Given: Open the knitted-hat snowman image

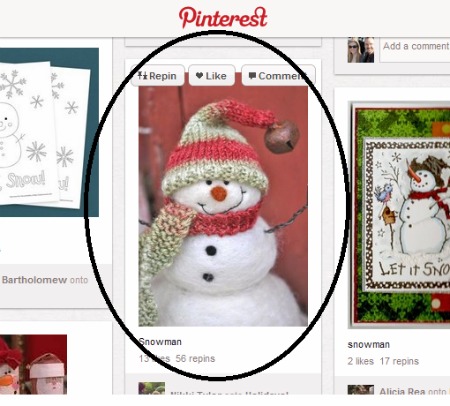Looking at the screenshot, I should click(223, 206).
